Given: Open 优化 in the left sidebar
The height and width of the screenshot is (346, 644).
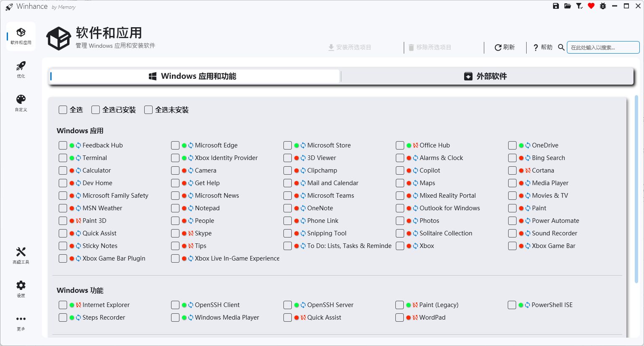Looking at the screenshot, I should (x=21, y=69).
